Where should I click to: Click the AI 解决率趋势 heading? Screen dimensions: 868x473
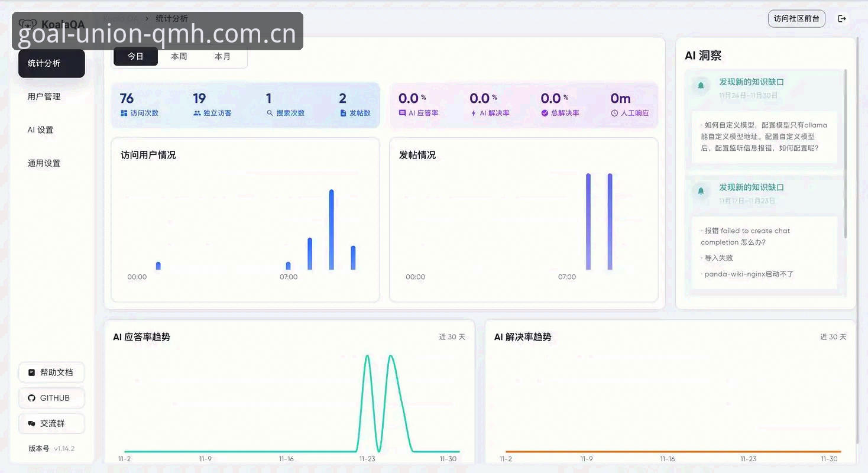pos(523,336)
